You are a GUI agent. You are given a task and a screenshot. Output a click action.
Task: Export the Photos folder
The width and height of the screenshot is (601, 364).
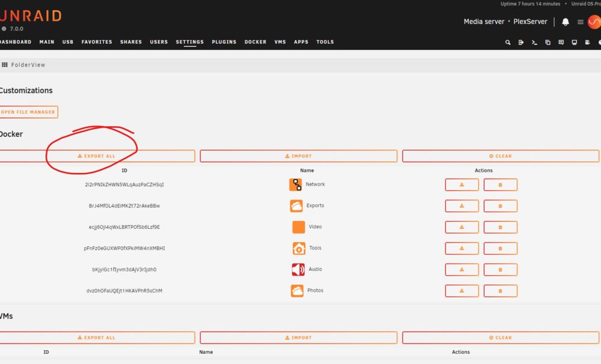(x=462, y=291)
